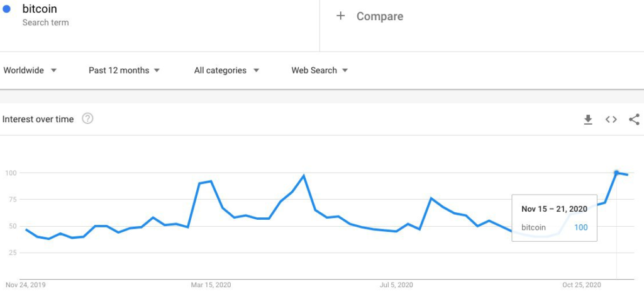Edit the bitcoin search term
The image size is (644, 308).
[40, 9]
